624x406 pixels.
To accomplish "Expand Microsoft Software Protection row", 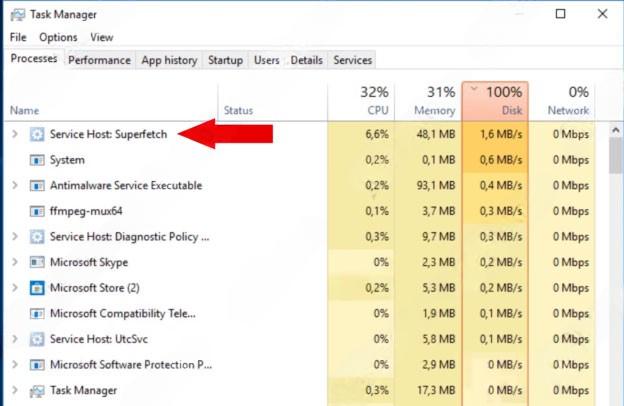I will pos(15,364).
